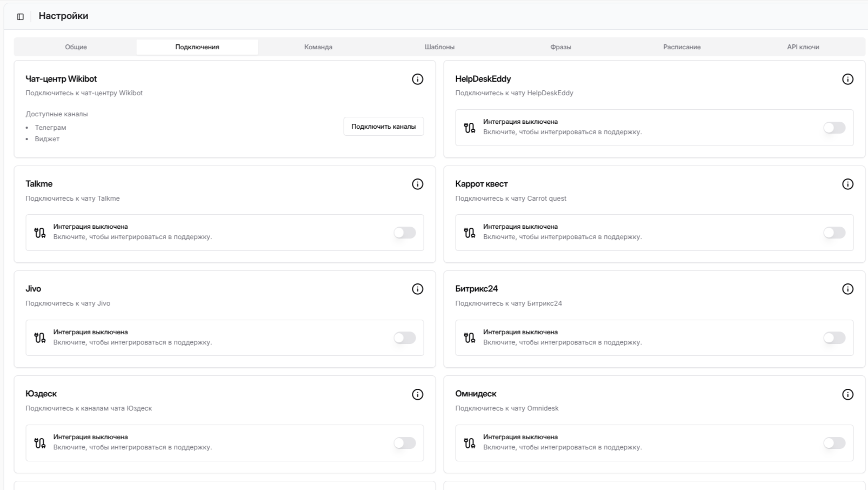Click Подключить каналы button
This screenshot has height=490, width=868.
click(x=384, y=127)
